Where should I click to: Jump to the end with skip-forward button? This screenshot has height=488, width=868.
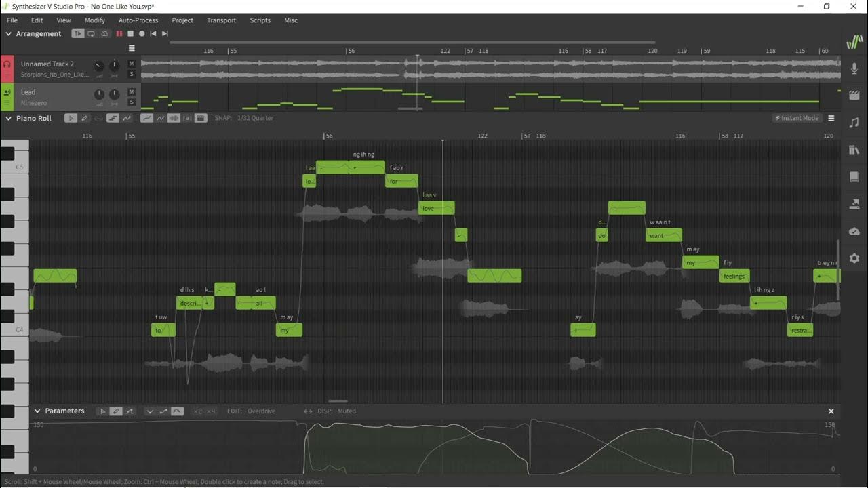[x=165, y=33]
